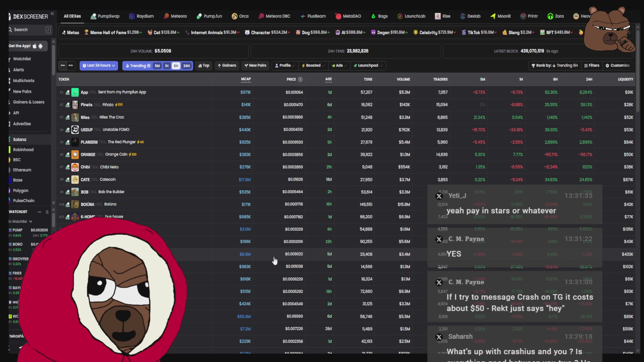The image size is (644, 362).
Task: Expand the Ads filter dropdown
Action: pos(339,65)
